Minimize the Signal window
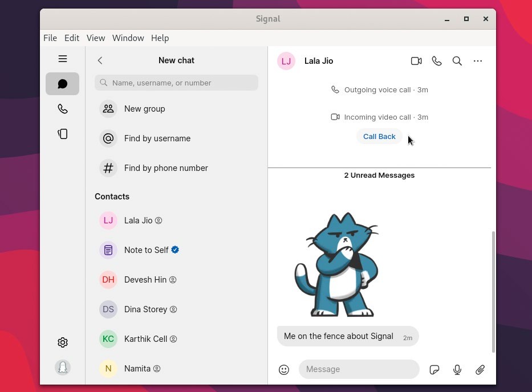Viewport: 532px width, 392px height. (447, 19)
